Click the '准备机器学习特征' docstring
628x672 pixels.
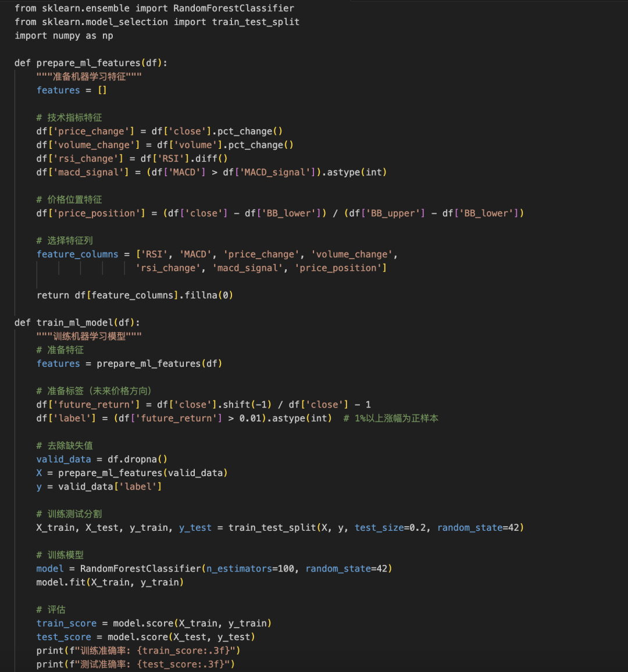click(x=89, y=77)
